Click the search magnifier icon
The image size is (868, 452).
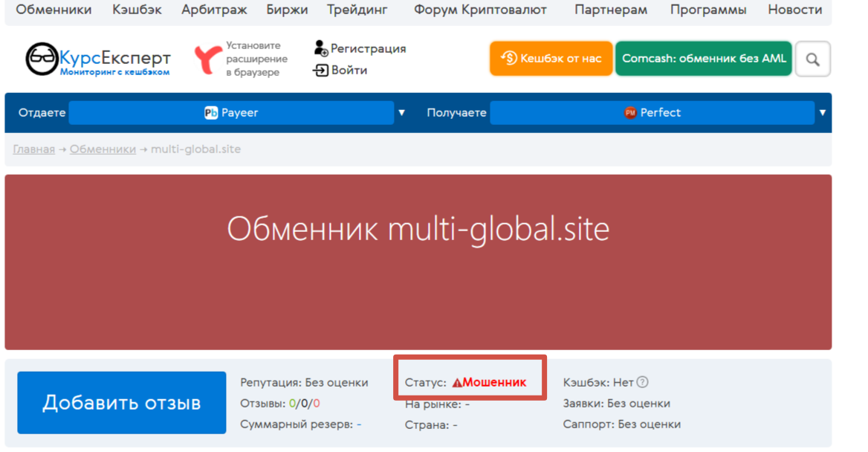pos(813,59)
